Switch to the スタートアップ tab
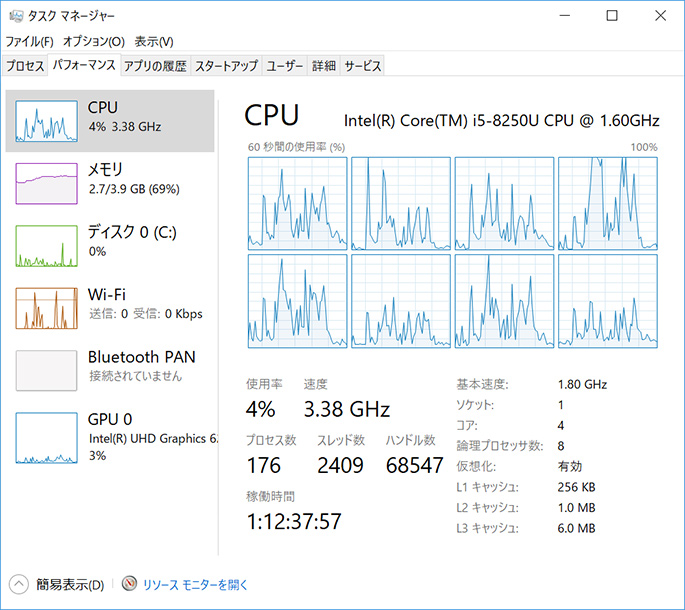Image resolution: width=685 pixels, height=610 pixels. [226, 66]
